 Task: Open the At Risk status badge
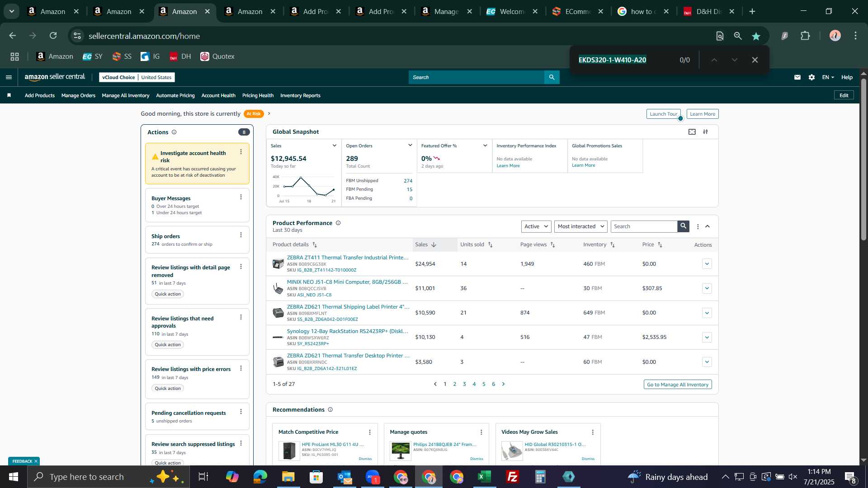pyautogui.click(x=254, y=114)
